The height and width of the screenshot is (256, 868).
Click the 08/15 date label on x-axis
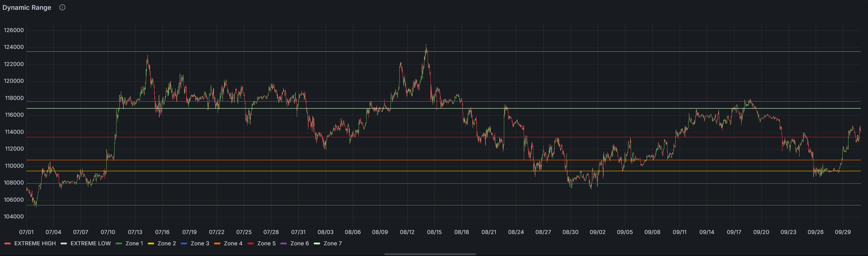coord(434,232)
